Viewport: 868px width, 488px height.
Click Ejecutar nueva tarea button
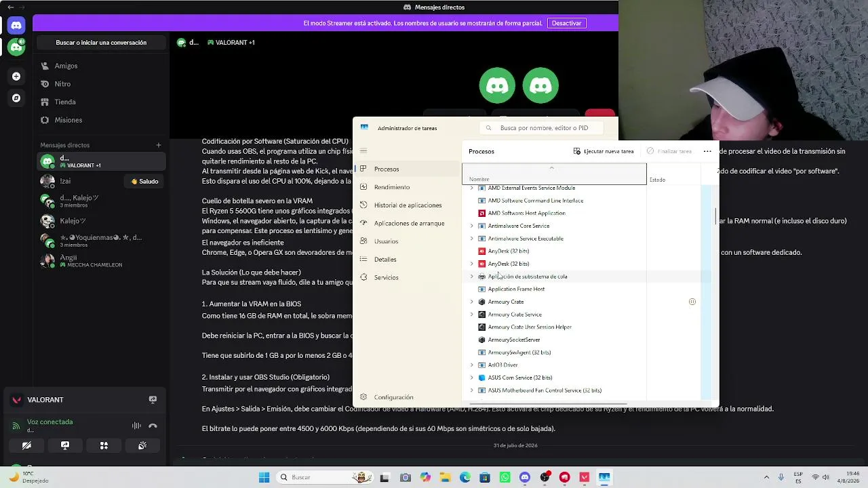point(603,151)
